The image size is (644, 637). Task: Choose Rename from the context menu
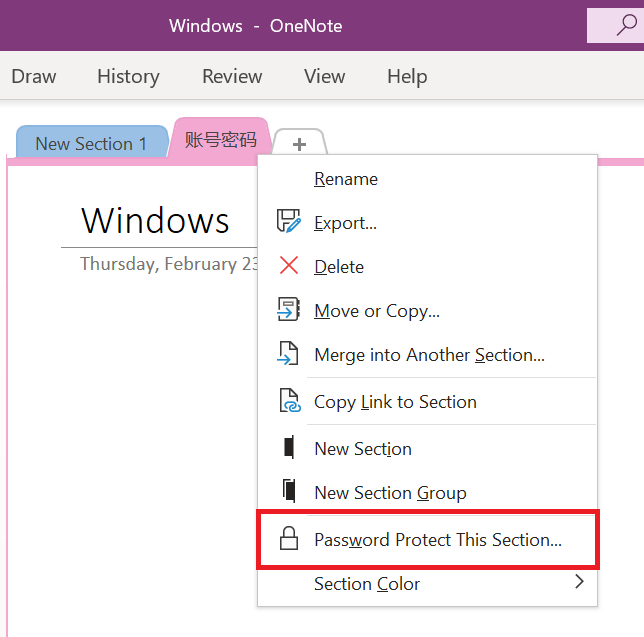[427, 179]
